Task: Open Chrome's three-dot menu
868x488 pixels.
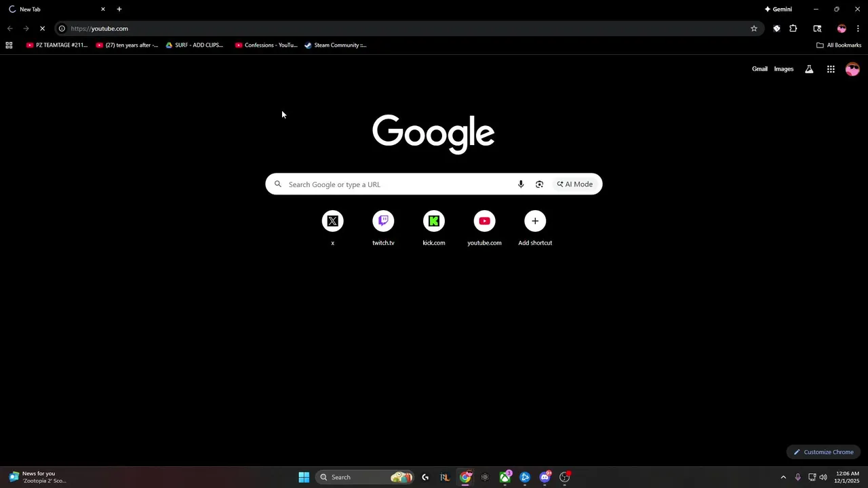Action: (x=858, y=28)
